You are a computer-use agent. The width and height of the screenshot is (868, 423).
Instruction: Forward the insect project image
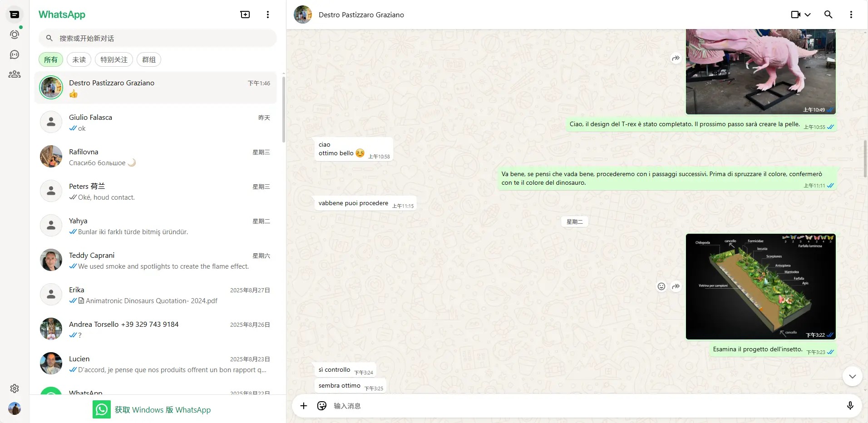coord(676,286)
